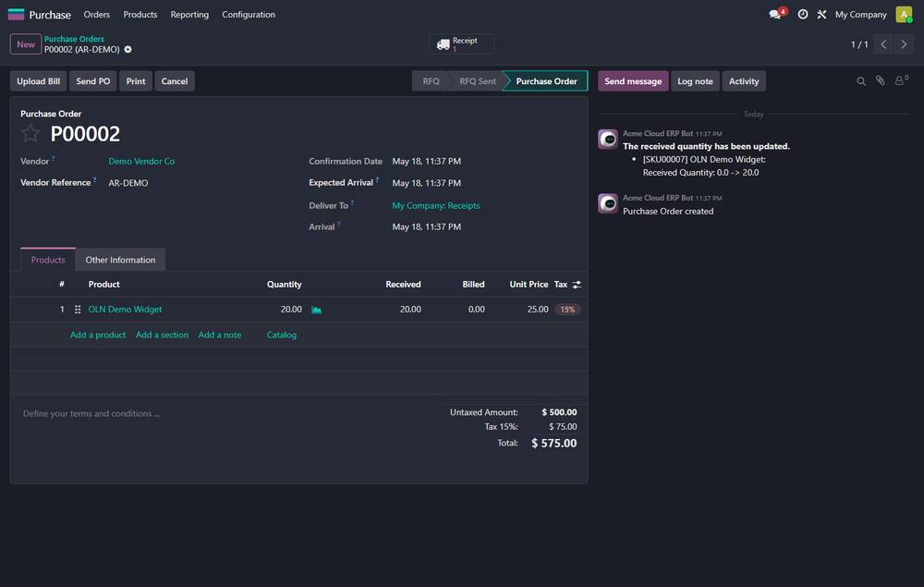The width and height of the screenshot is (924, 587).
Task: Open the Orders menu
Action: 97,14
